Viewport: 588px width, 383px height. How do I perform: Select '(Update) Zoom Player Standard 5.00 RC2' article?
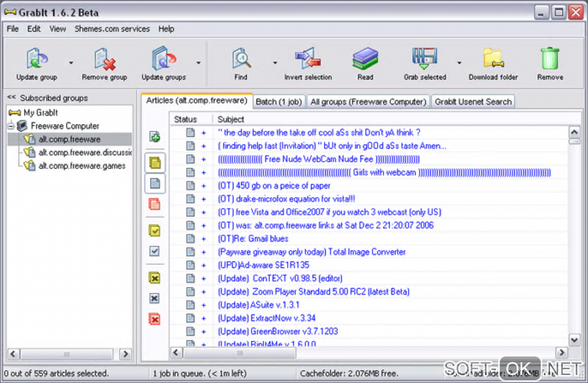(x=314, y=292)
